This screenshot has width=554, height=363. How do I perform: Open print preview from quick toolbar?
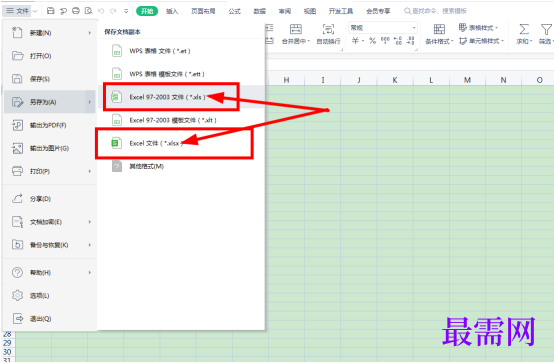point(88,11)
